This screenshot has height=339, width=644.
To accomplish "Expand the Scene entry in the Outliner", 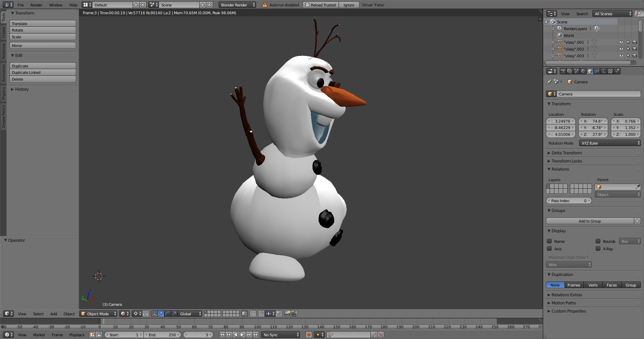I will tap(546, 21).
